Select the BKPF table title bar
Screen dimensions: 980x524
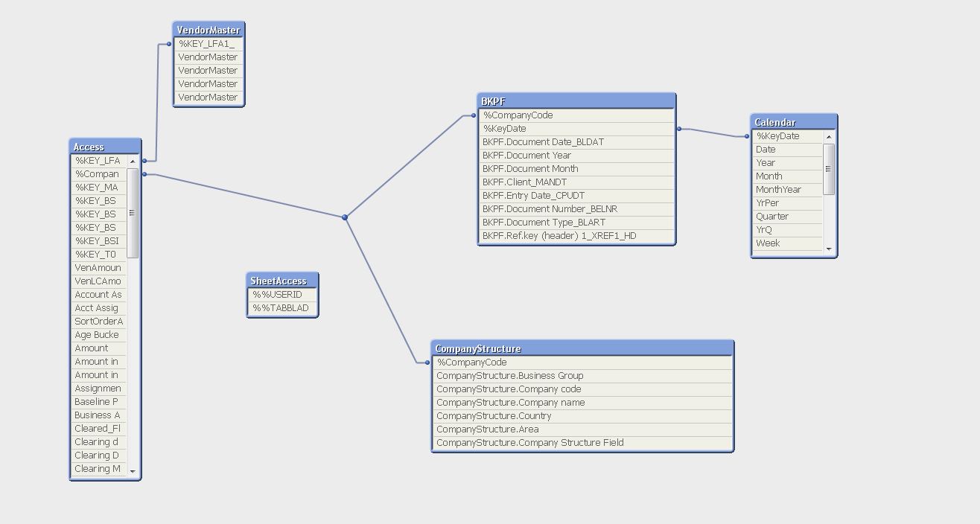[x=576, y=101]
